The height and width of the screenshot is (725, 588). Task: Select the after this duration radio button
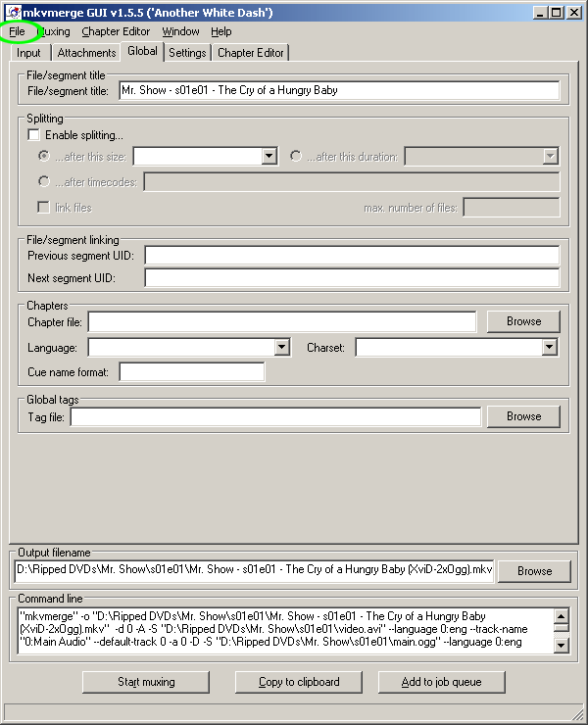coord(296,157)
